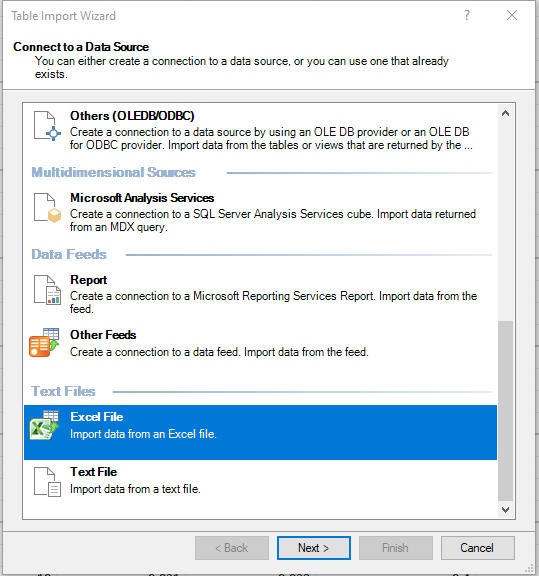Click the scrollbar down arrow
Viewport: 539px width, 576px height.
506,510
